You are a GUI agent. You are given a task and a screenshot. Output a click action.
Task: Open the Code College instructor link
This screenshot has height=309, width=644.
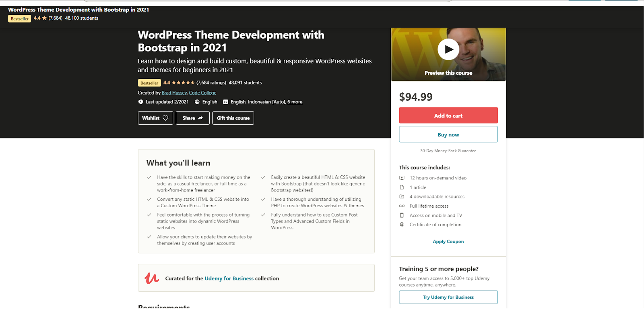click(x=202, y=93)
